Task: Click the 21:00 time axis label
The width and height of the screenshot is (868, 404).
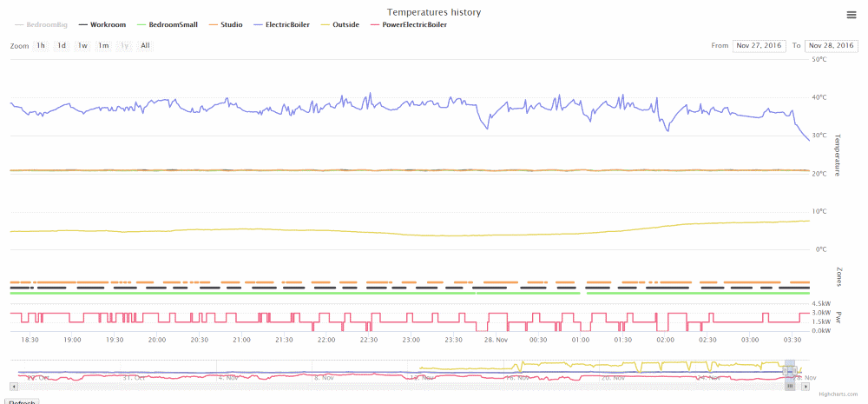Action: (x=241, y=339)
